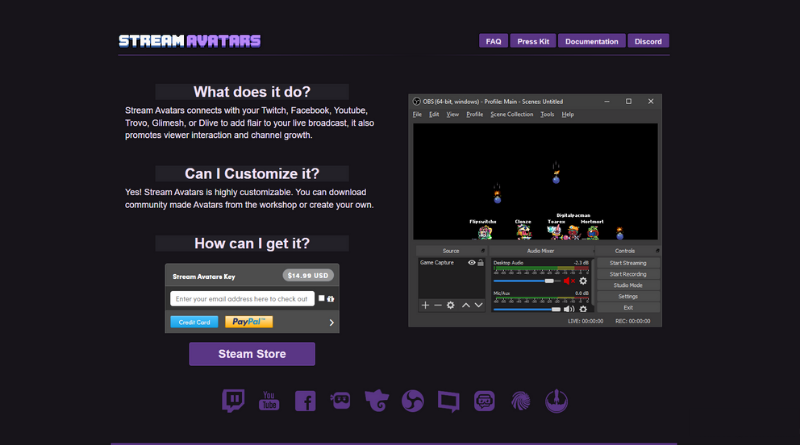Check the gift purchase checkbox
The image size is (800, 445).
click(x=321, y=298)
